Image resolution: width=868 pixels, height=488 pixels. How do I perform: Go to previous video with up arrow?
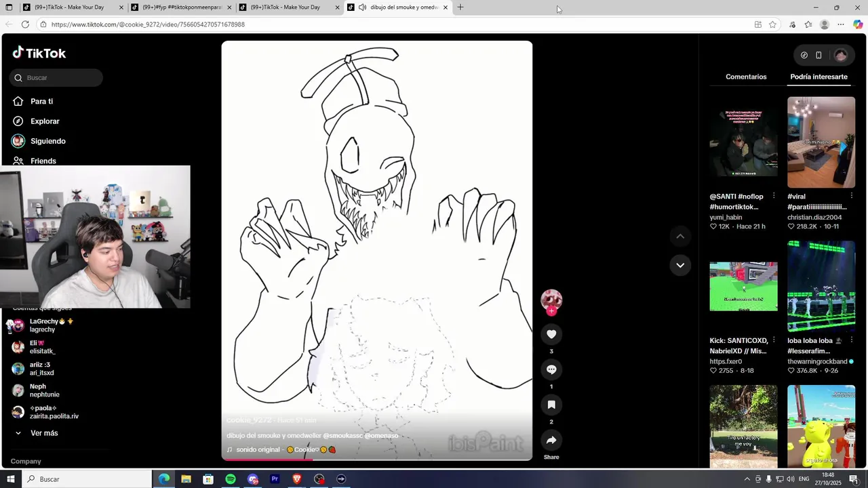(x=680, y=236)
